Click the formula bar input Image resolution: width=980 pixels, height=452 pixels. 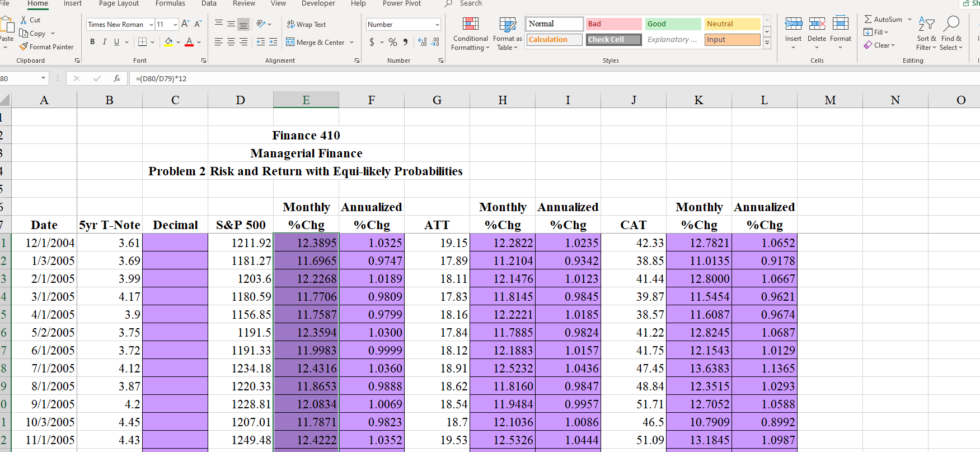[x=554, y=78]
